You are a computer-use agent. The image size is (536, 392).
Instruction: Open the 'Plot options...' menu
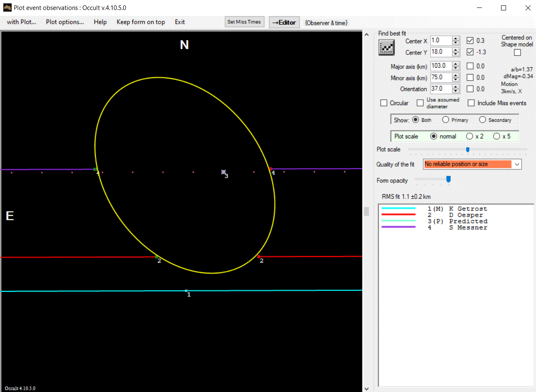pyautogui.click(x=65, y=22)
